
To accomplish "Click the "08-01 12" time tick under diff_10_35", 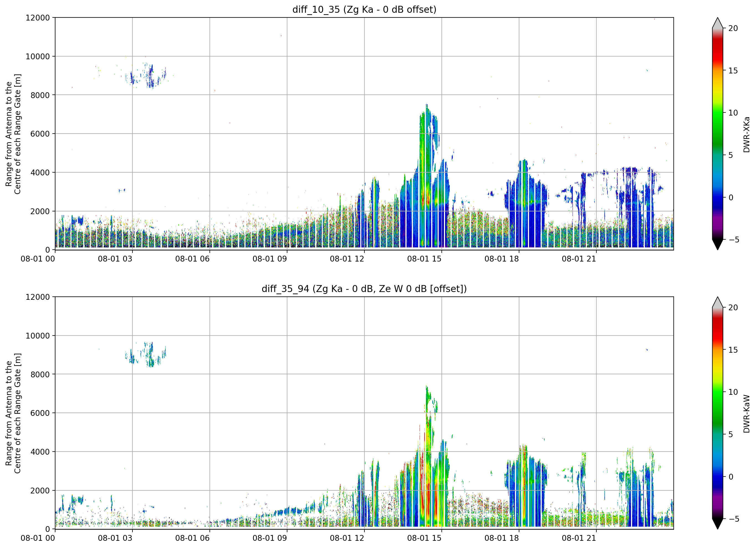I will click(347, 259).
